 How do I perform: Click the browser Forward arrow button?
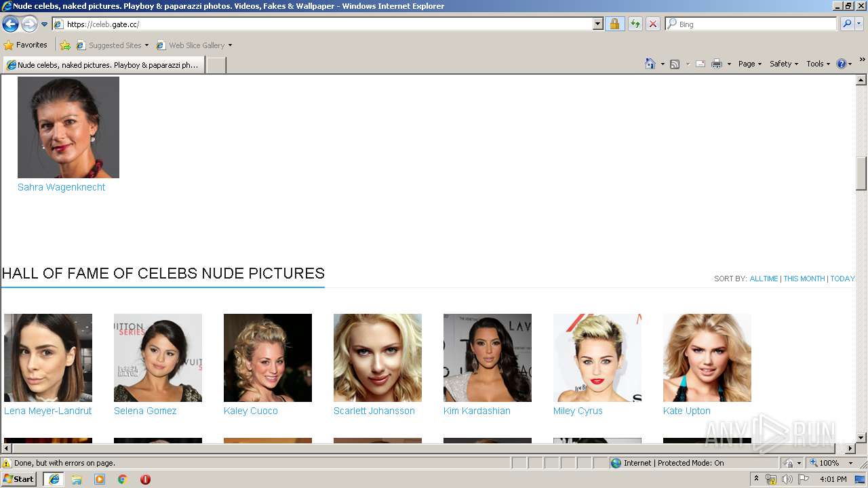point(29,24)
